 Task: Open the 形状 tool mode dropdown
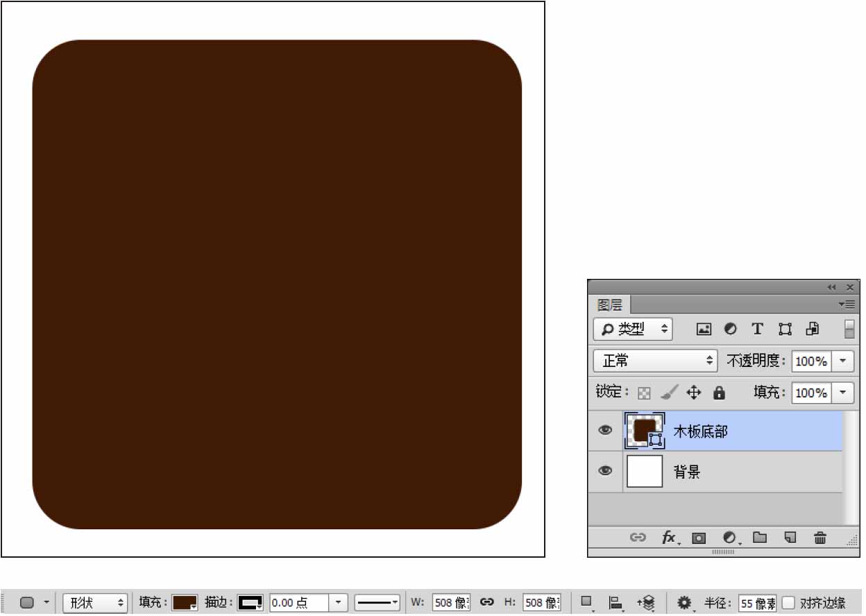[96, 603]
